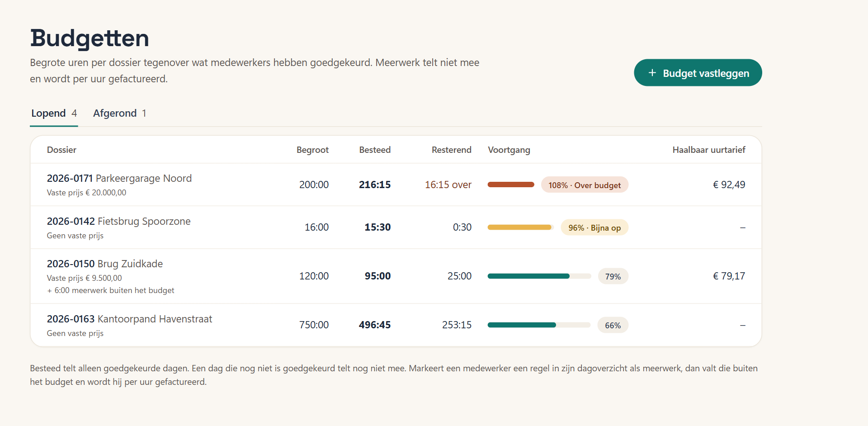Click the begroot value 750:00

tap(314, 325)
